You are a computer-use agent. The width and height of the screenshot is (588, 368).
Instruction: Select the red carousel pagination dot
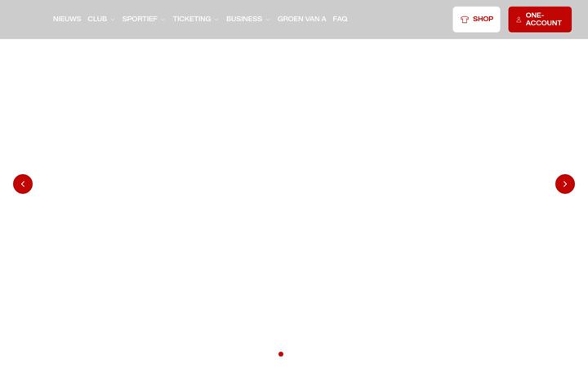tap(281, 354)
